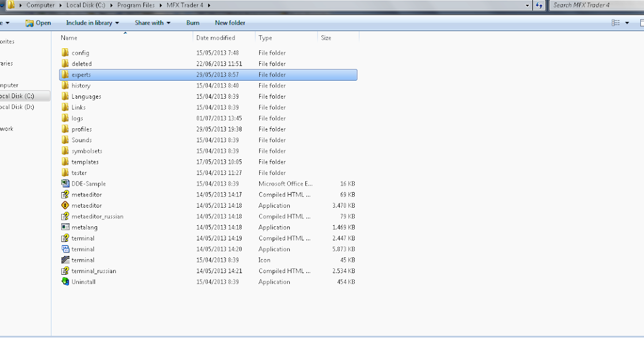Click Program Files in the address breadcrumb
The width and height of the screenshot is (644, 338).
[x=136, y=5]
